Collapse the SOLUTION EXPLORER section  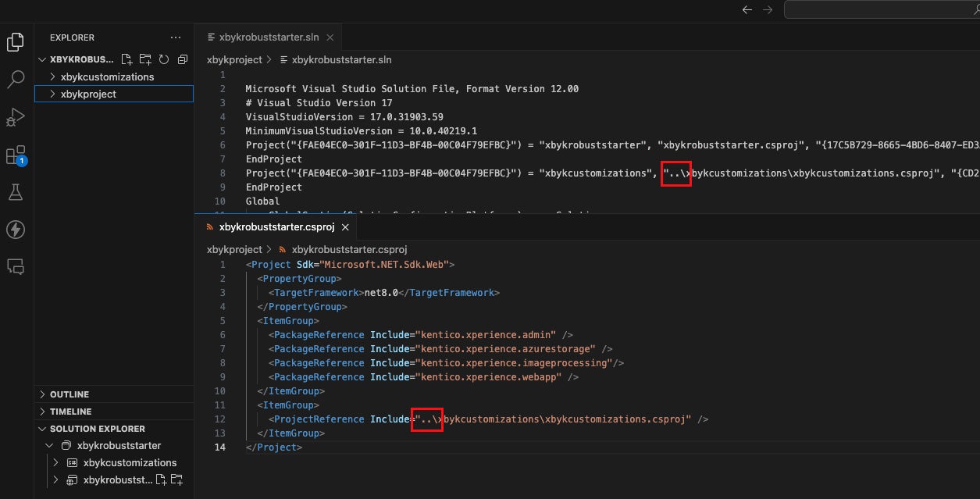[x=97, y=429]
